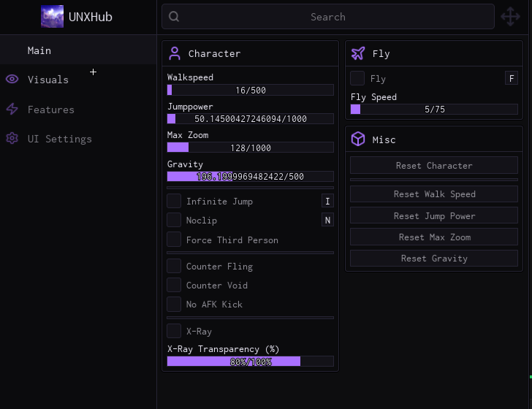Adjust the Fly Speed slider

pos(434,110)
